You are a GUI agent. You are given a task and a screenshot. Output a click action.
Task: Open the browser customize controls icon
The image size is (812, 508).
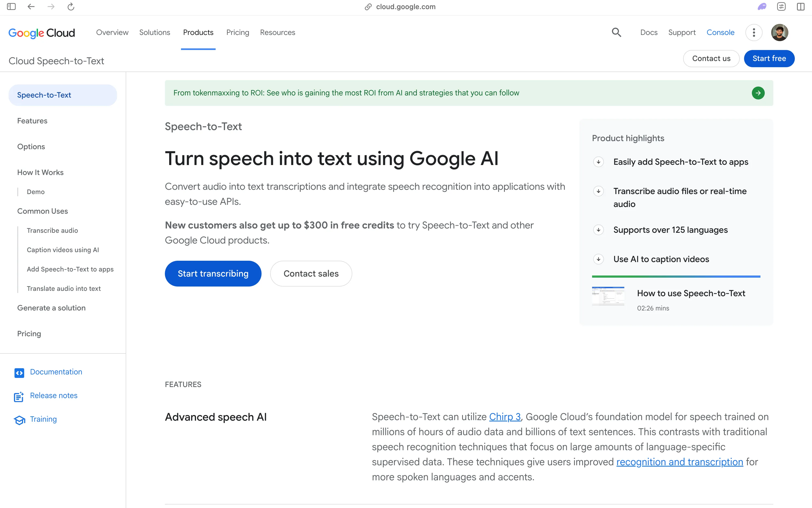tap(781, 6)
